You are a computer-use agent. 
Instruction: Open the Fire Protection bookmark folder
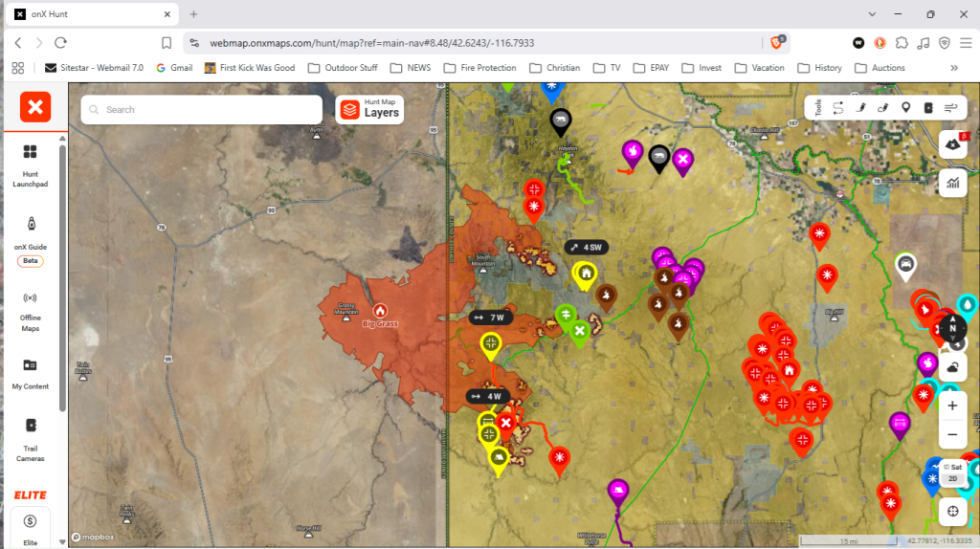point(480,68)
